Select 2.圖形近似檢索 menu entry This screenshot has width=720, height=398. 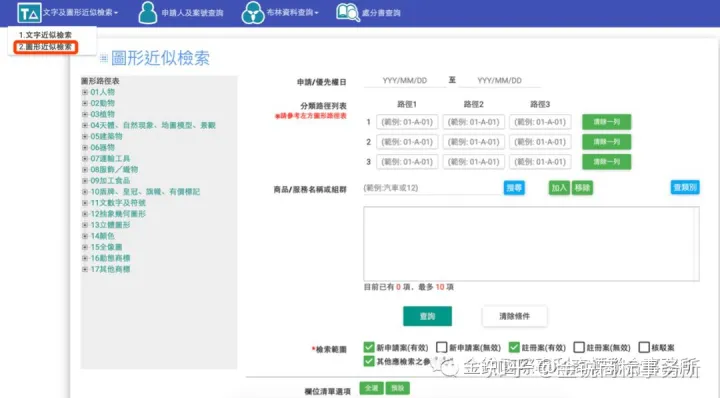coord(45,47)
